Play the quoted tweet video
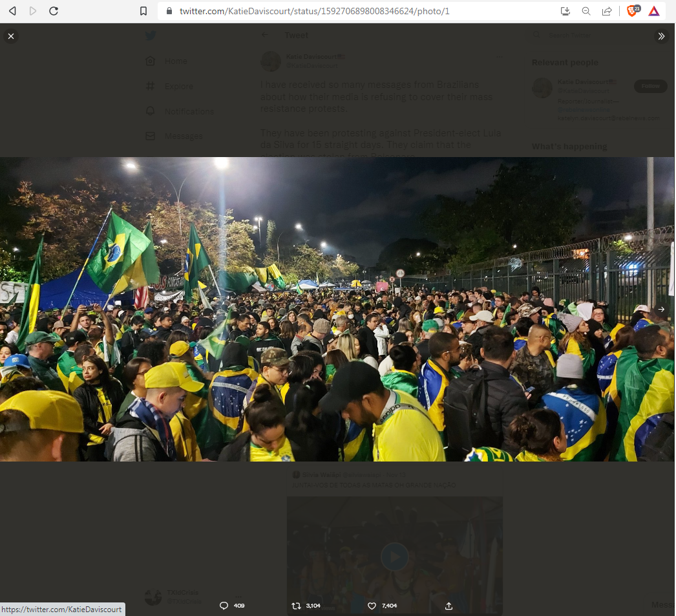This screenshot has height=616, width=676. (394, 557)
